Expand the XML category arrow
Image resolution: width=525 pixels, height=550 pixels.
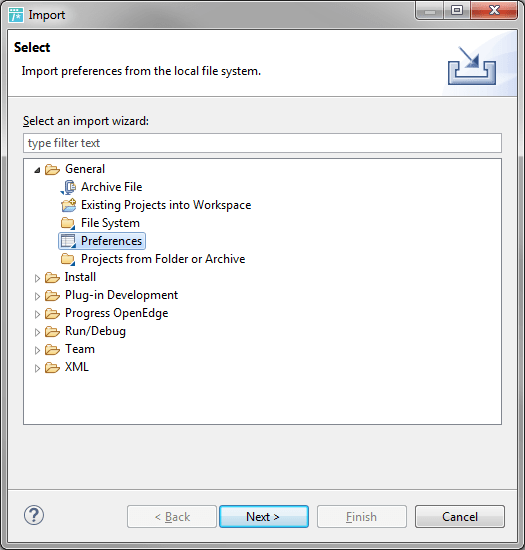click(x=37, y=368)
